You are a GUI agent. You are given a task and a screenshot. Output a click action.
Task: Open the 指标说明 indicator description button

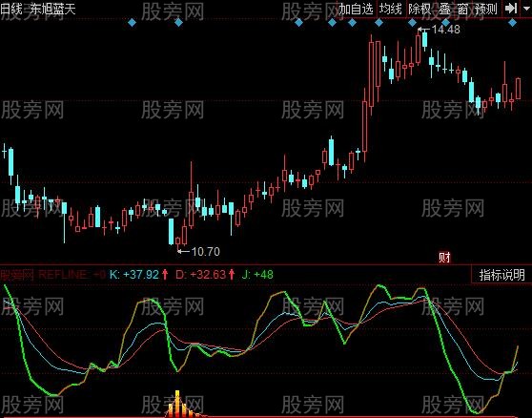[x=502, y=275]
